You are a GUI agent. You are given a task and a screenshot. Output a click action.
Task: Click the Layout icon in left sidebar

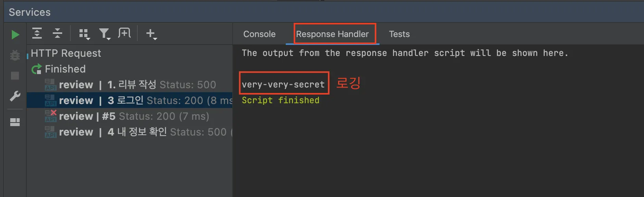(15, 122)
